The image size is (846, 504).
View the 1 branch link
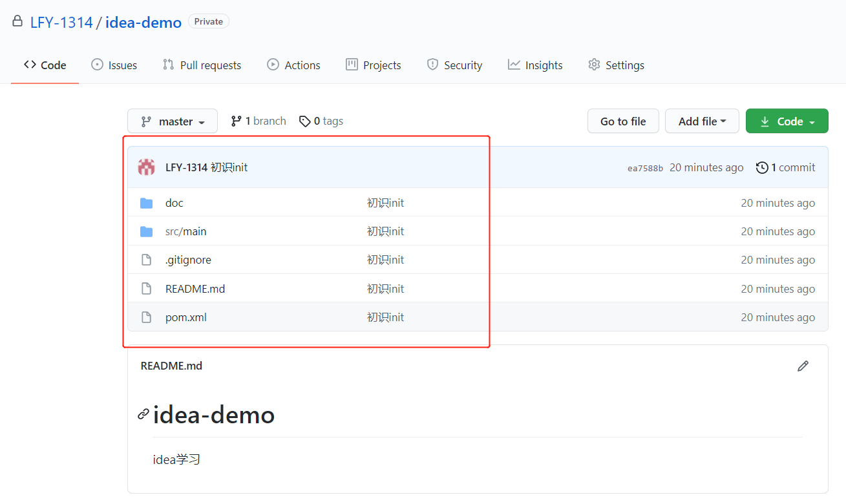coord(259,121)
